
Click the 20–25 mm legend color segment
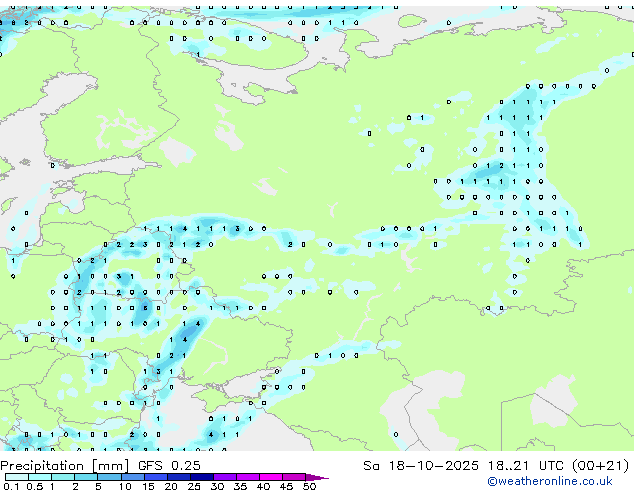tap(179, 477)
